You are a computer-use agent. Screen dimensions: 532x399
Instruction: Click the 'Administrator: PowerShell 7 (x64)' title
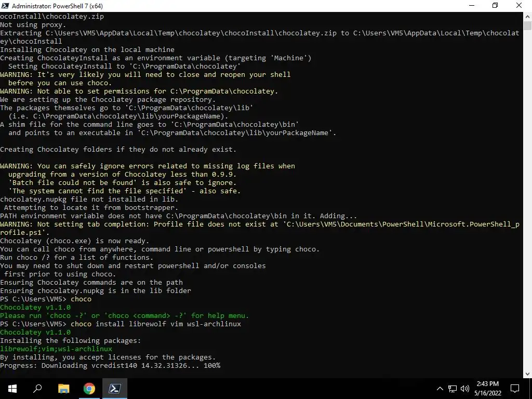[x=57, y=6]
